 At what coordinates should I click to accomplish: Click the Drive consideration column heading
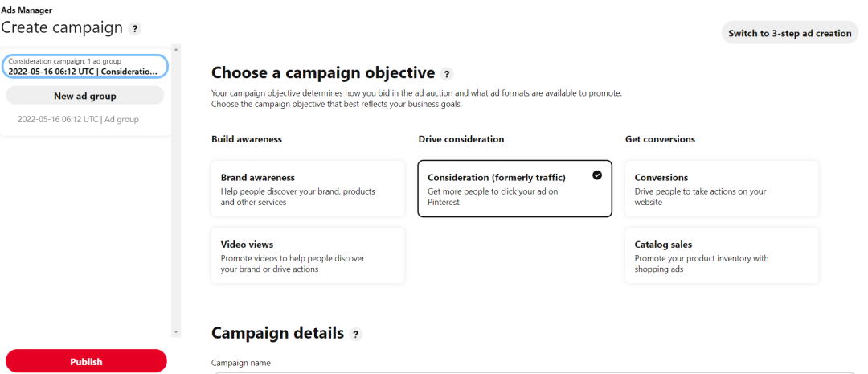pyautogui.click(x=461, y=139)
